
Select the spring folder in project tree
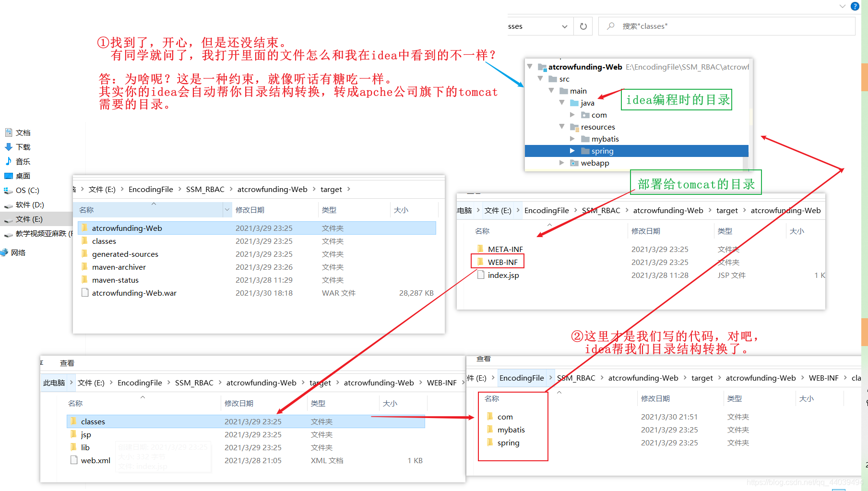[x=637, y=151]
